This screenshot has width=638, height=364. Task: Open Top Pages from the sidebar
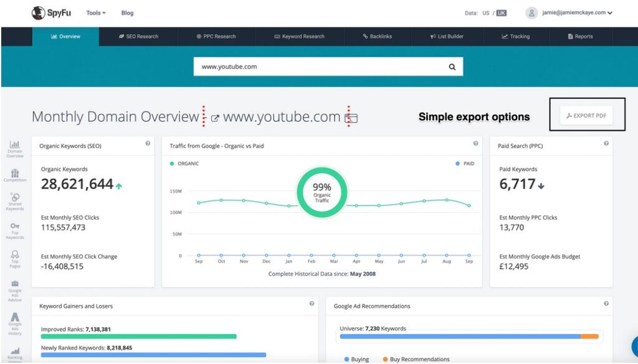click(x=15, y=259)
